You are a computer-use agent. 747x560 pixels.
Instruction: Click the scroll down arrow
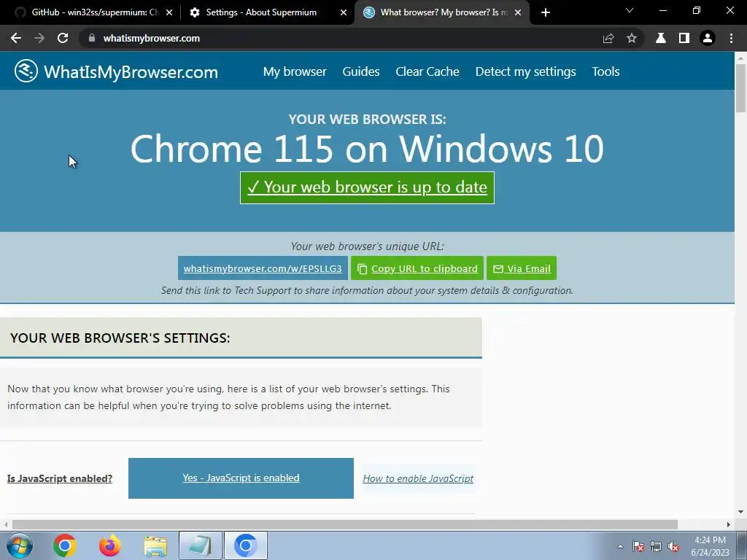pyautogui.click(x=740, y=513)
